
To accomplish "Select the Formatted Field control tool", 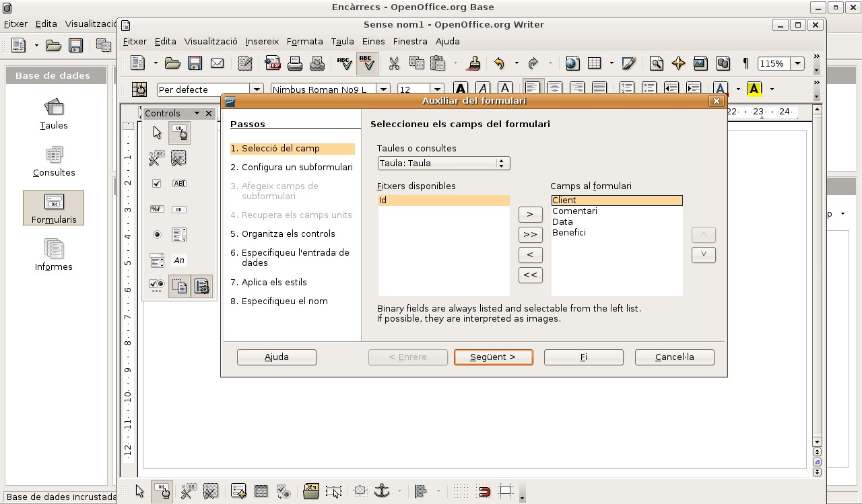I will pos(156,209).
